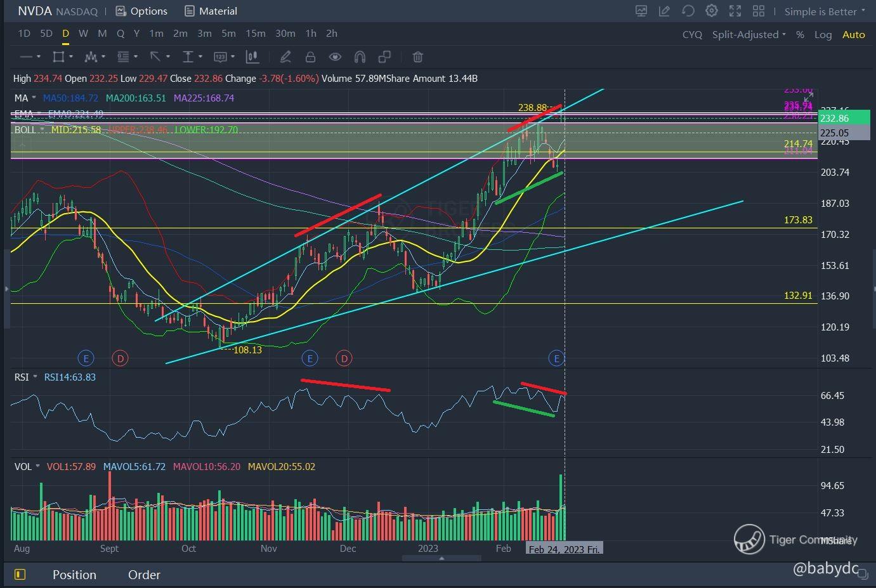Open the text tool dropdown arrow
876x588 pixels.
[x=200, y=57]
